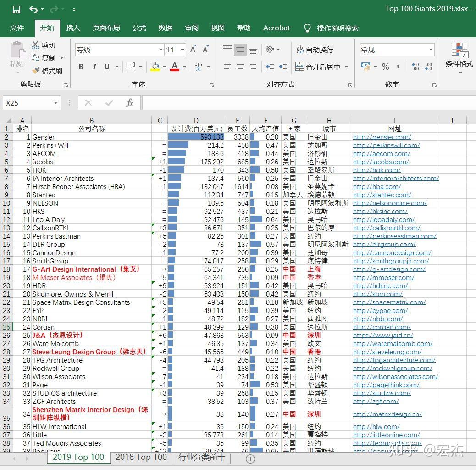Click the comma style icon
This screenshot has width=476, height=470.
(x=398, y=67)
